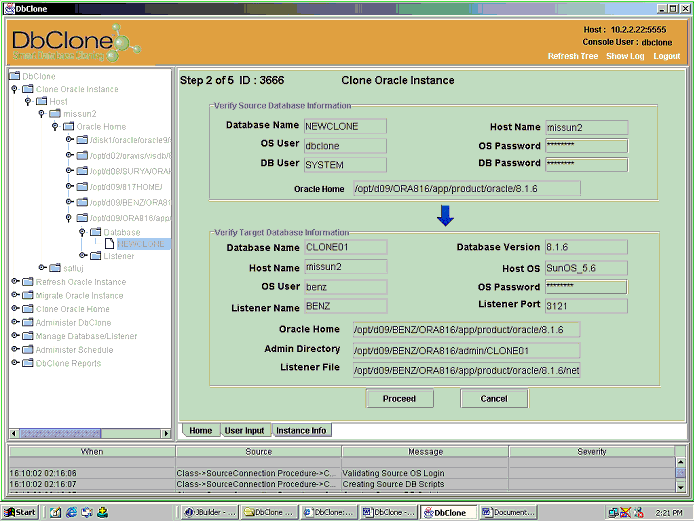This screenshot has height=521, width=694.
Task: Click the Manage Database/Listener folder icon
Action: click(x=28, y=336)
